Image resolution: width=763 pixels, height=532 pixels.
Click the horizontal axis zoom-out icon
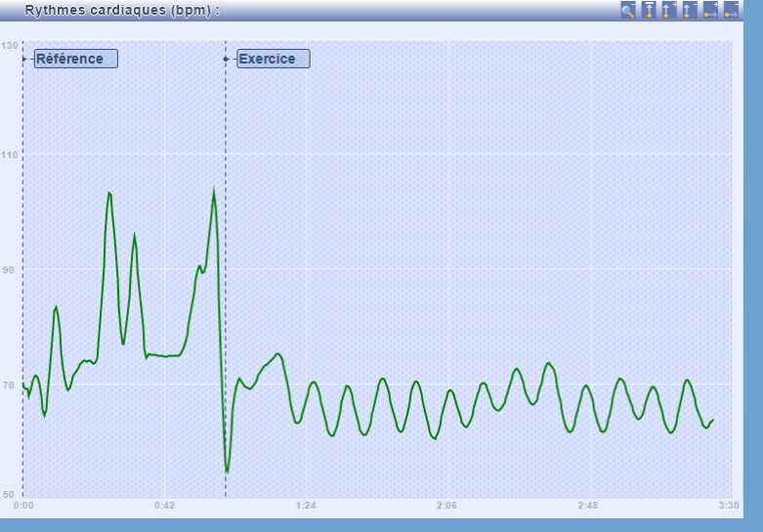tap(731, 10)
